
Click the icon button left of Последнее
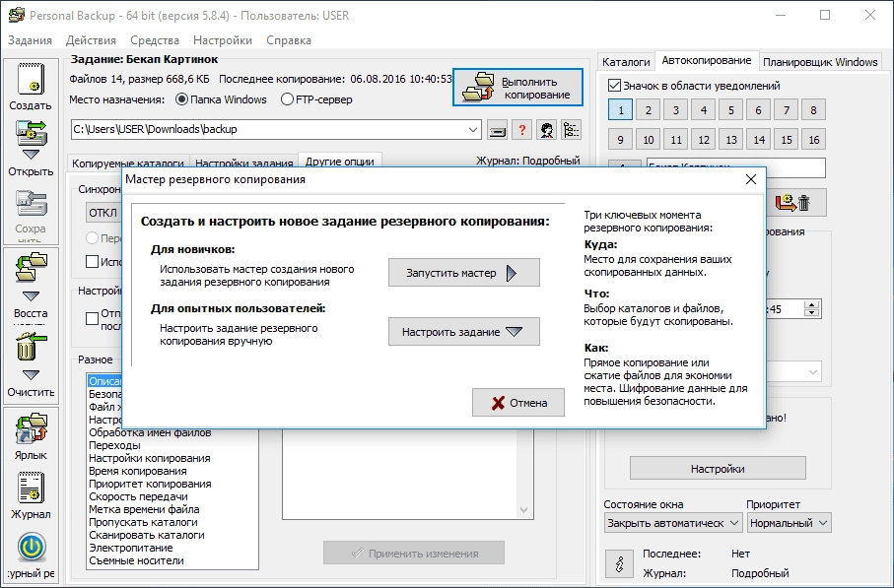pyautogui.click(x=619, y=564)
